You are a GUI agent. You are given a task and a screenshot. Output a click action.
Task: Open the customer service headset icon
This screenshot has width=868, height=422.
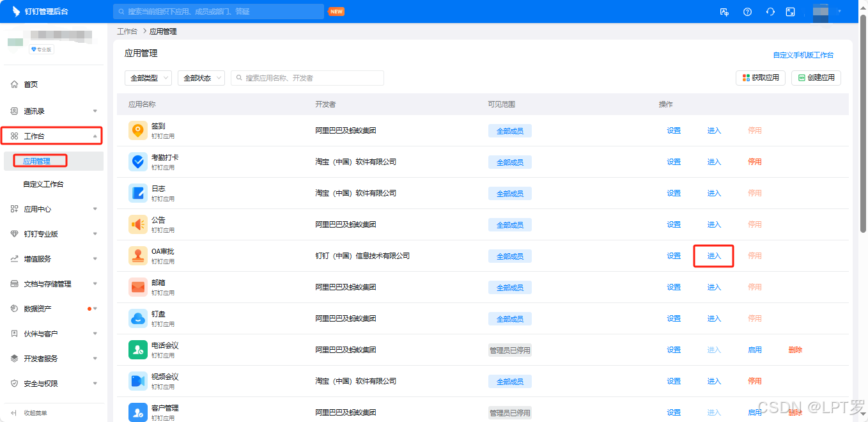[770, 12]
